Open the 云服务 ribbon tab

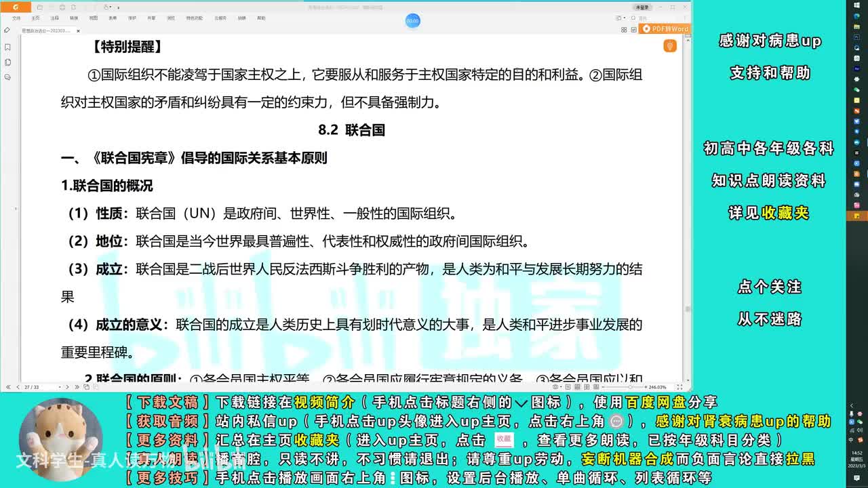[x=220, y=18]
